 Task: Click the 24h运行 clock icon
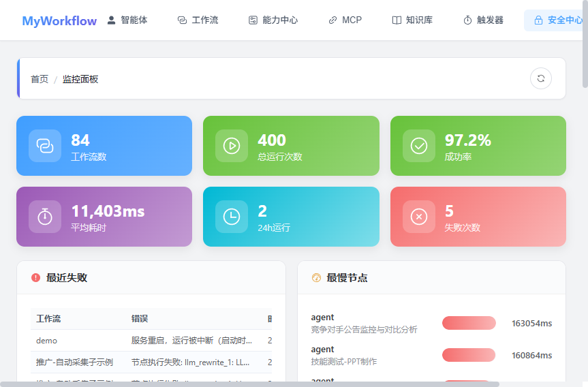pos(232,217)
